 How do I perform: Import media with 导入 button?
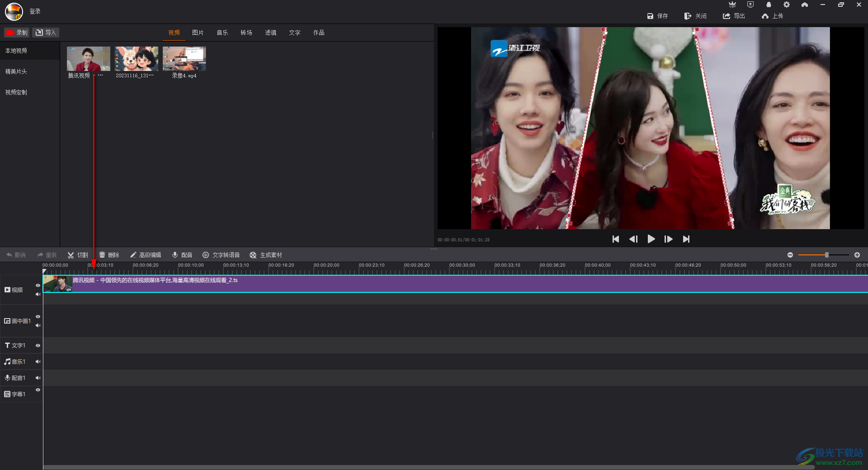click(46, 33)
